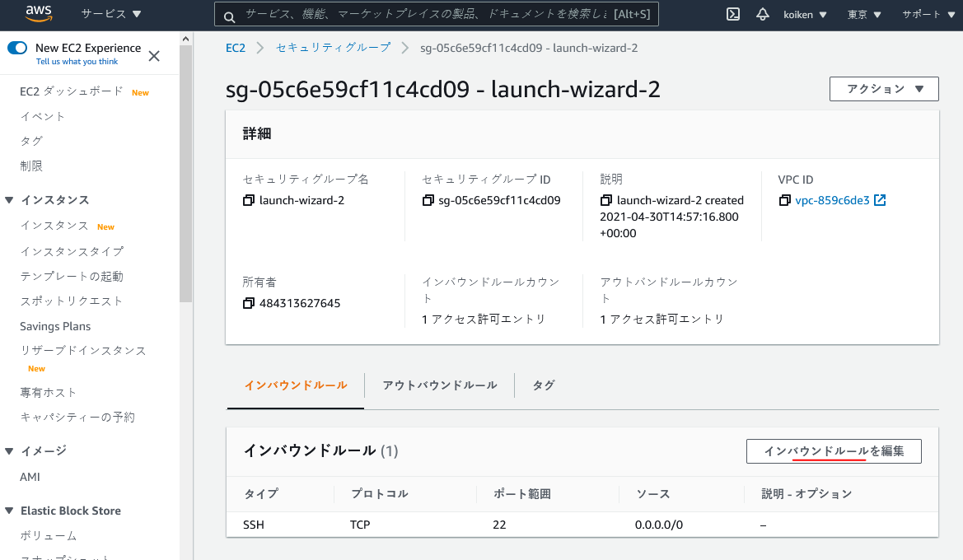Disable the New EC2 Experience toggle

18,48
